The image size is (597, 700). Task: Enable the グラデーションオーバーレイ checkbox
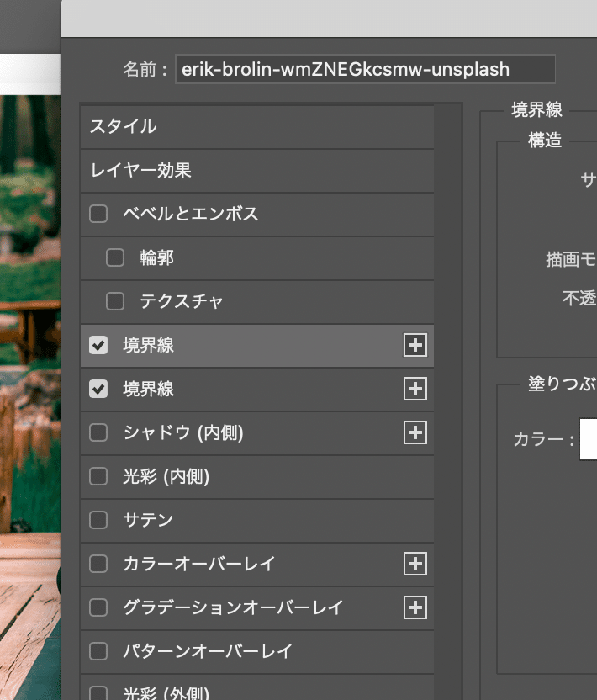tap(98, 607)
